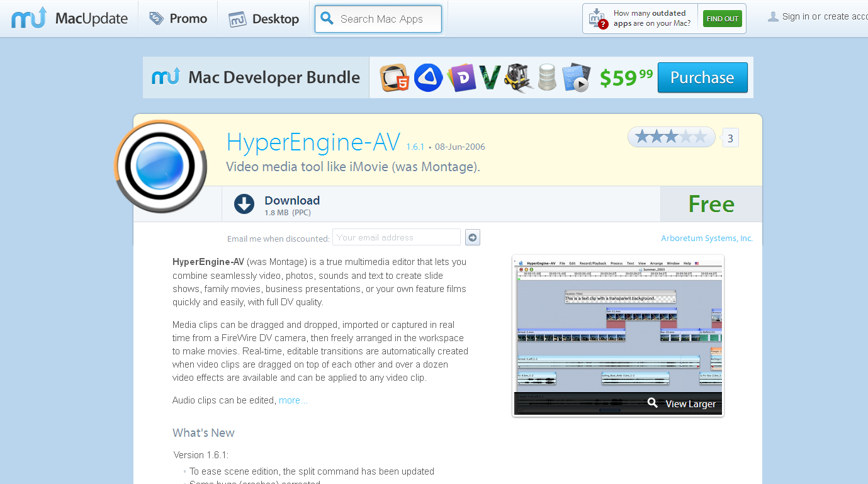Click the outdated apps Mac icon
The height and width of the screenshot is (484, 868).
click(x=597, y=19)
